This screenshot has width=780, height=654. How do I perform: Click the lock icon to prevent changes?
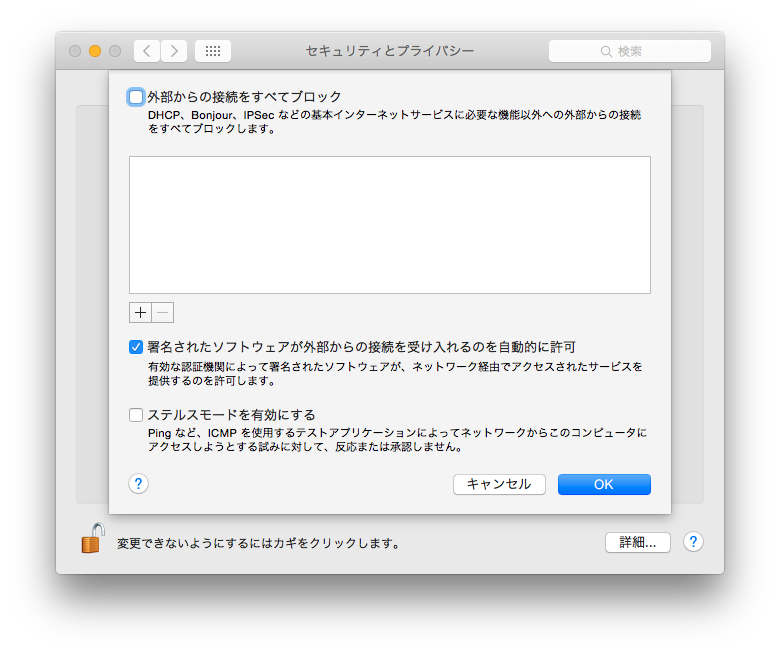(93, 538)
